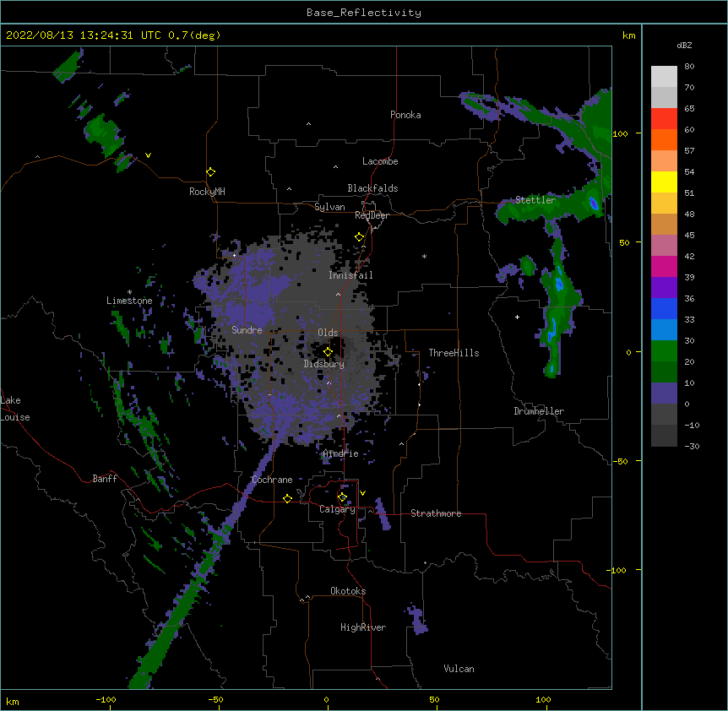Click the Didsbury city label

[x=324, y=364]
